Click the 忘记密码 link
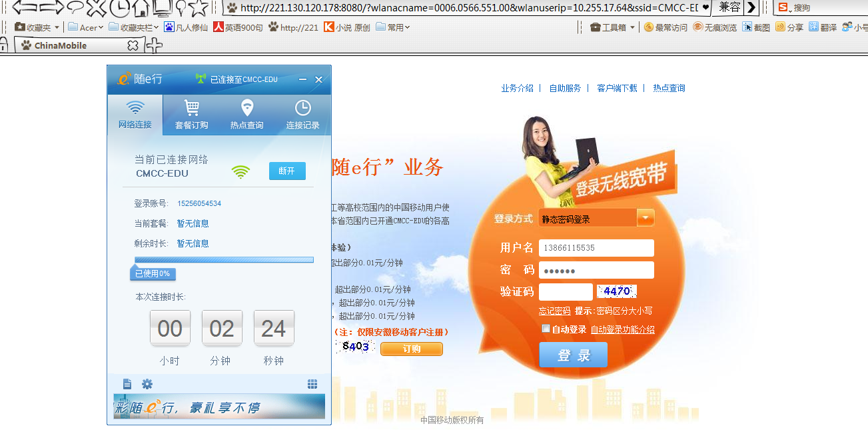The width and height of the screenshot is (868, 436). point(555,311)
